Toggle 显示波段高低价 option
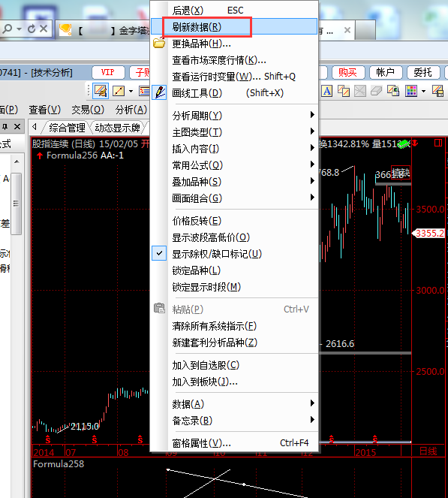 click(x=234, y=237)
